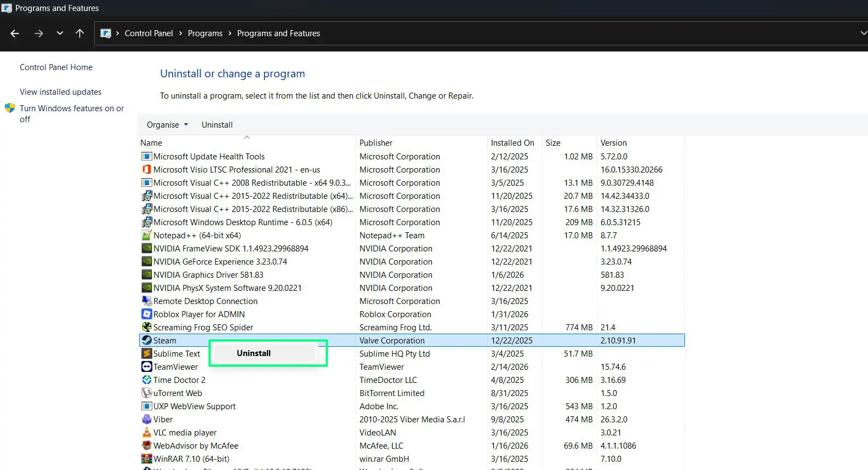
Task: Click the Microsoft Windows Desktop Runtime icon
Action: [x=147, y=222]
